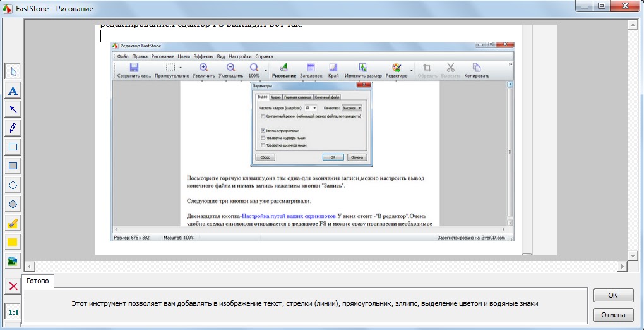Click Редактиро palette icon in embedded editor

click(397, 71)
